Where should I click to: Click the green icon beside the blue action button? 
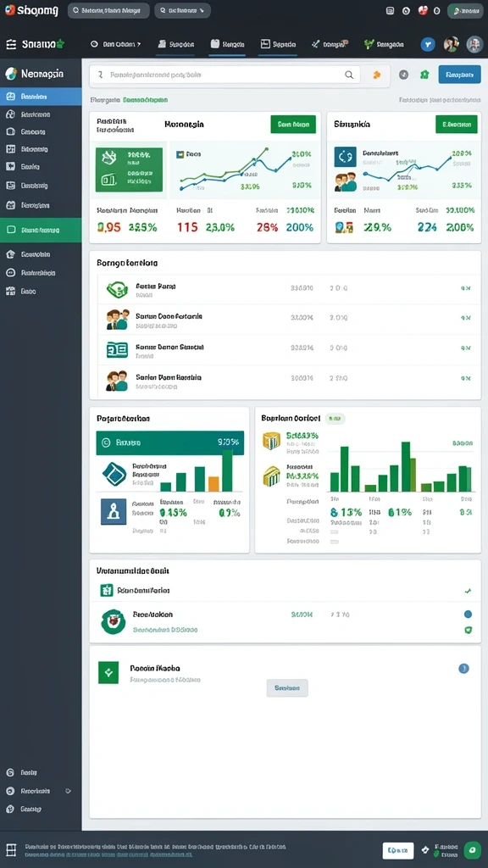click(424, 75)
